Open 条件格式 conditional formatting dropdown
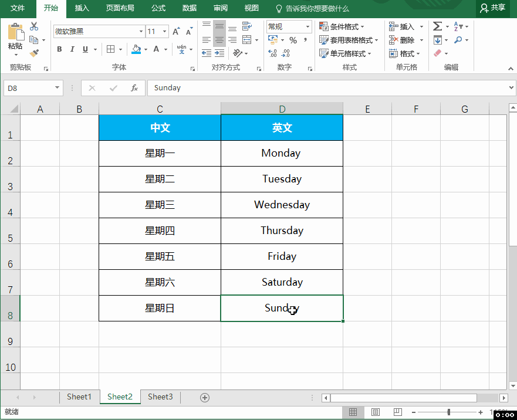Screen dimensions: 517x420 click(x=342, y=26)
